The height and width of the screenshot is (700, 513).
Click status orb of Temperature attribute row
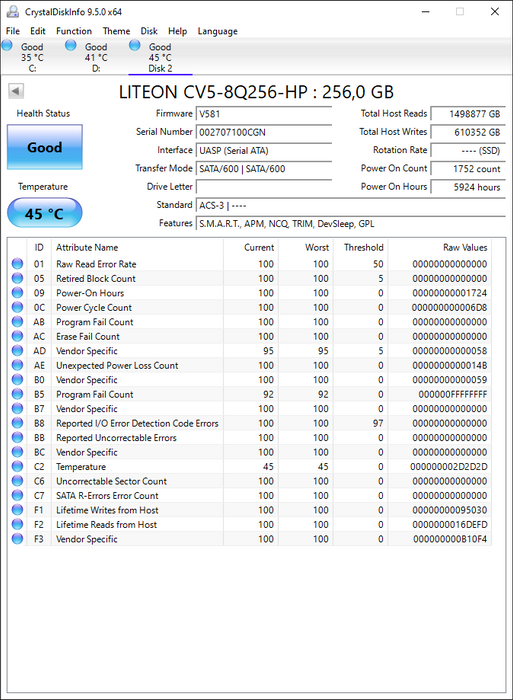click(17, 467)
